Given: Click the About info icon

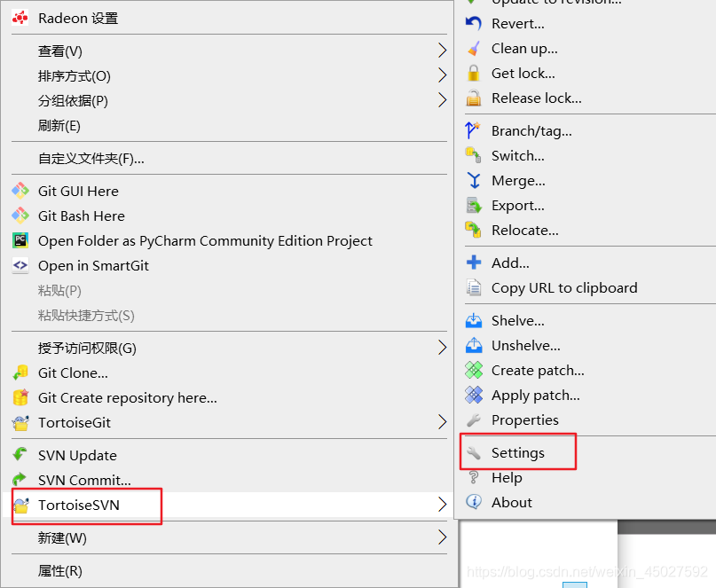Looking at the screenshot, I should coord(474,502).
